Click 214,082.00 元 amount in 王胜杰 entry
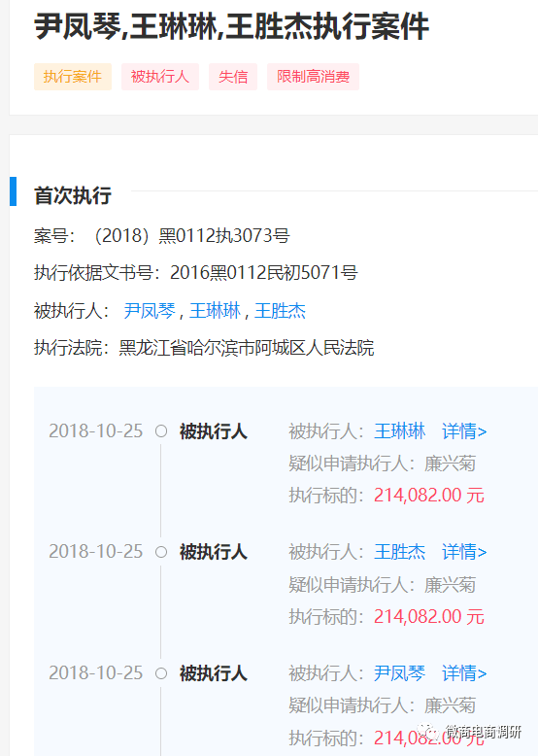The image size is (538, 756). tap(429, 616)
